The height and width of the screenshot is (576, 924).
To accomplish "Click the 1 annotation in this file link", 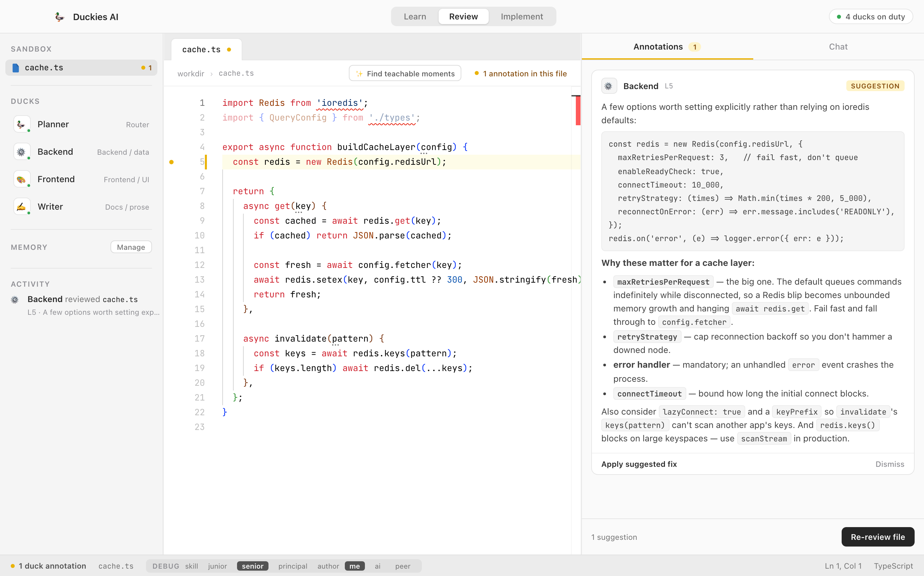I will pos(521,74).
